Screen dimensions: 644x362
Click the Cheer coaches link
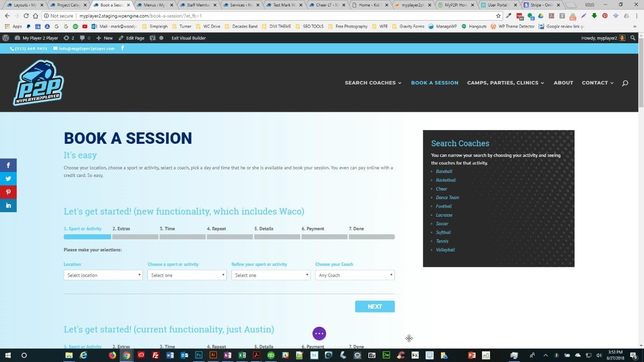click(442, 189)
